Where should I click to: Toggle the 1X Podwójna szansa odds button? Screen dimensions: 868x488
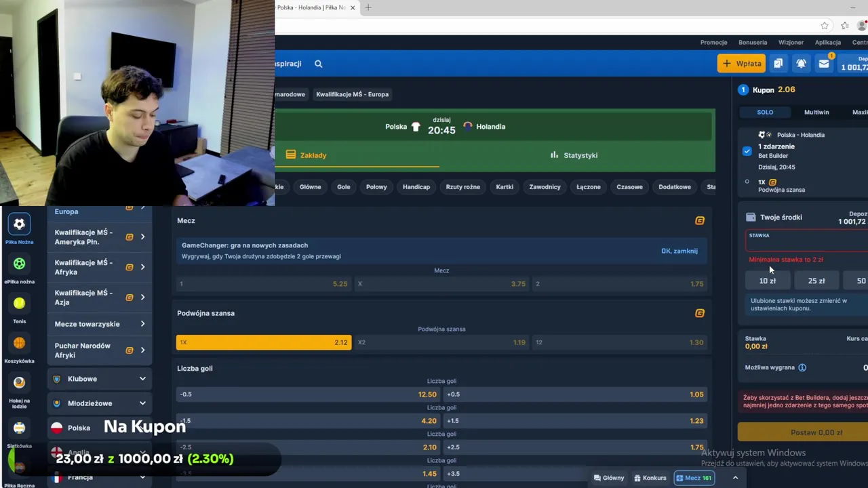pos(264,342)
